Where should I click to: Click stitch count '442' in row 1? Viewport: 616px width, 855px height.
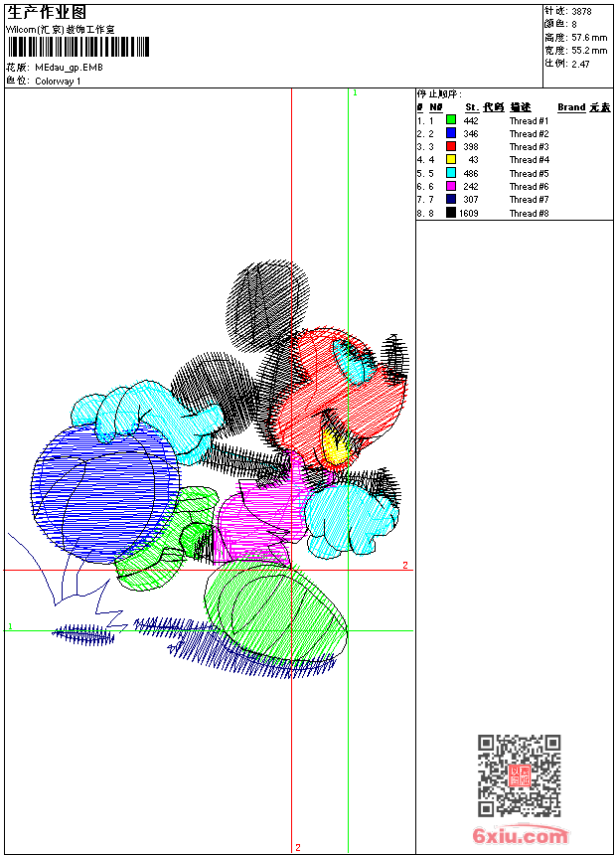pos(471,120)
